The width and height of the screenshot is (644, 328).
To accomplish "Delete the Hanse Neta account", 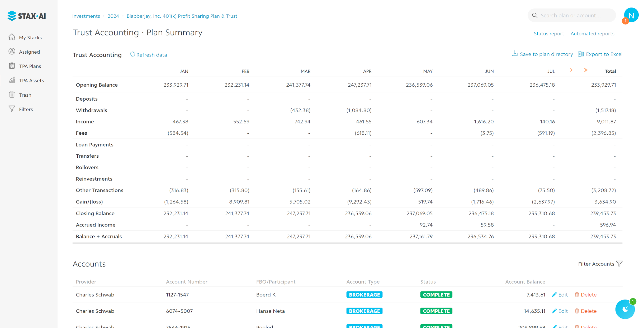I will 586,311.
